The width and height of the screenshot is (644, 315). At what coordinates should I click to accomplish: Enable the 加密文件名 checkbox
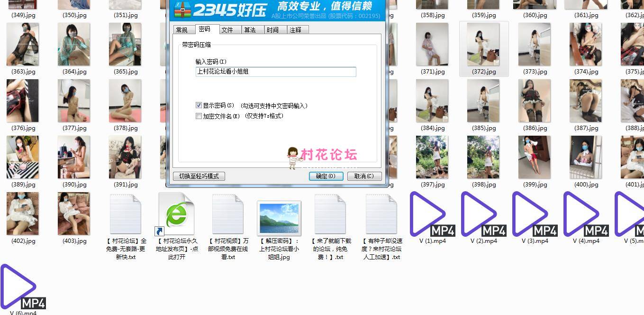(199, 116)
